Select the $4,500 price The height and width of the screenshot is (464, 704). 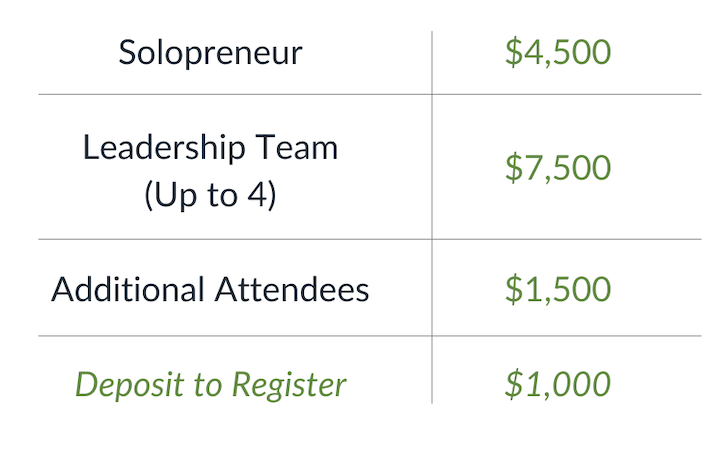tap(557, 52)
